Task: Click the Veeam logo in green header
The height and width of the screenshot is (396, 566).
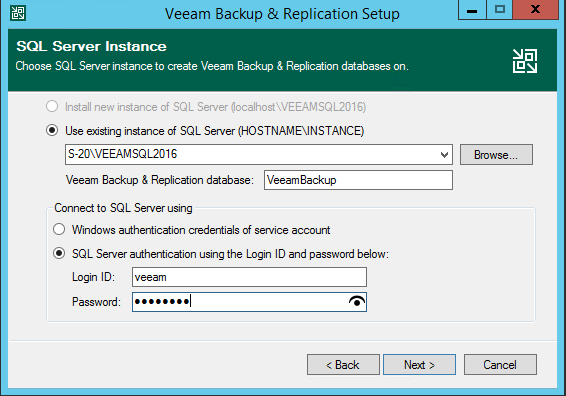Action: click(x=525, y=61)
